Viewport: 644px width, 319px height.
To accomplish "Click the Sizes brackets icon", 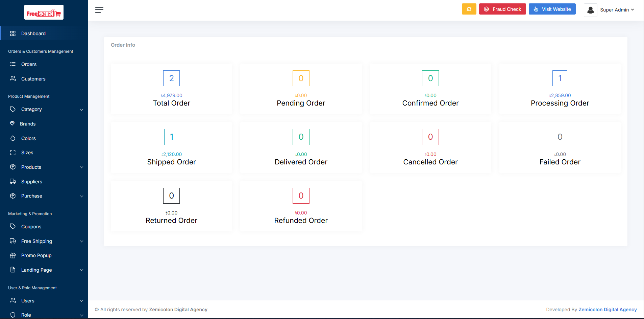I will [13, 153].
